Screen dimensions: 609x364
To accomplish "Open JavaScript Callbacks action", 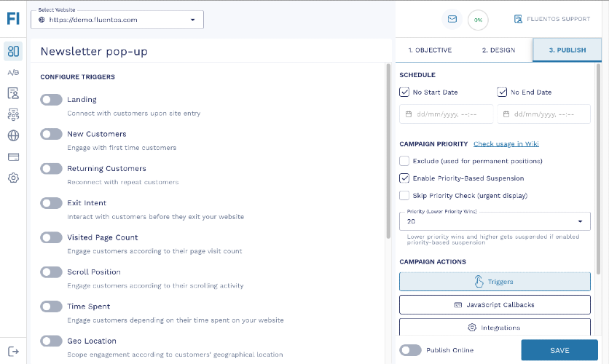I will point(495,304).
